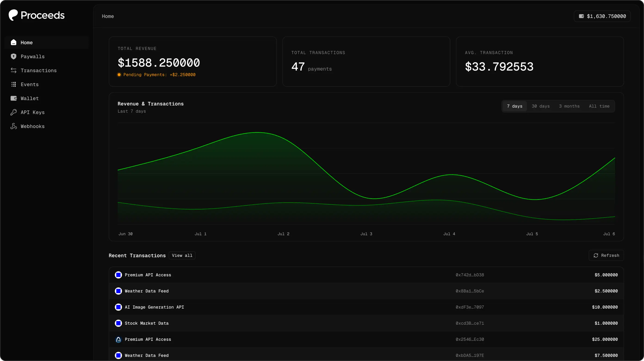
Task: Click the Refresh circular arrows icon
Action: point(596,255)
